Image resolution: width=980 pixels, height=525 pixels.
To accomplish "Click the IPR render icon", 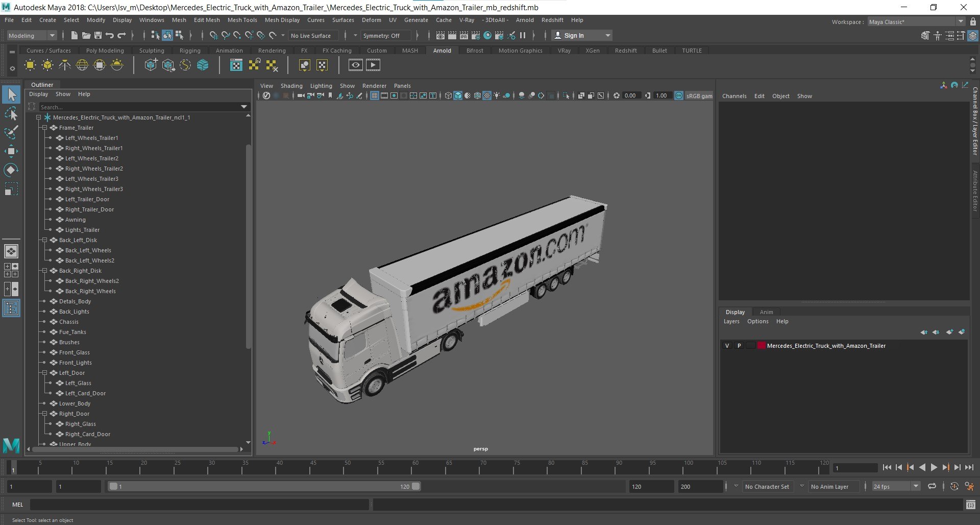I will [464, 35].
